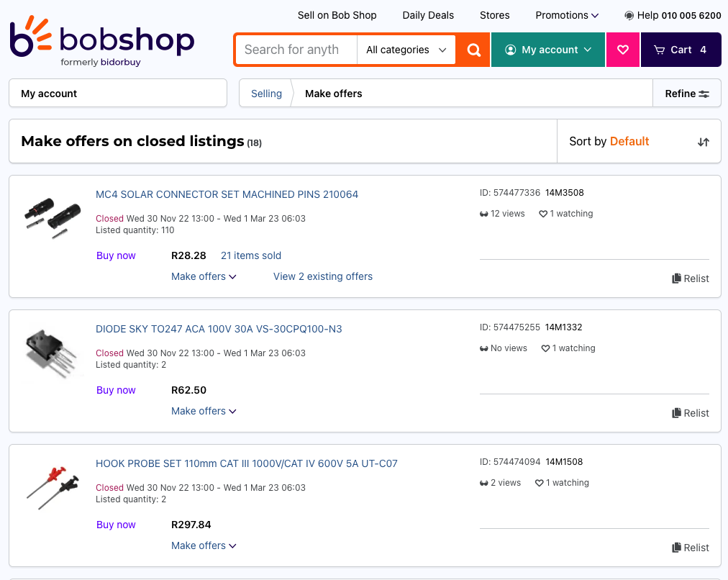This screenshot has height=580, width=728.
Task: Click the Relist button for MC4 SOLAR CONNECTOR
Action: 691,278
